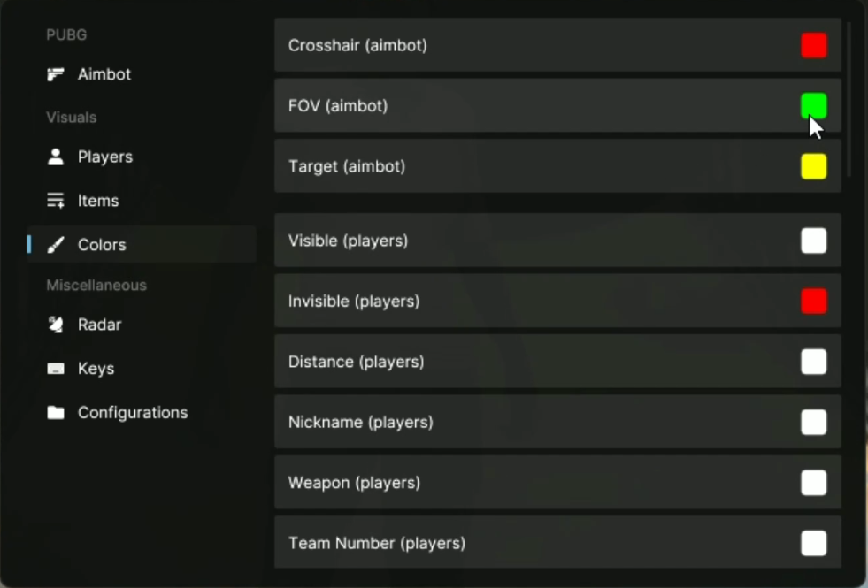The width and height of the screenshot is (868, 588).
Task: Select the Team Number (players) row label
Action: pyautogui.click(x=377, y=543)
